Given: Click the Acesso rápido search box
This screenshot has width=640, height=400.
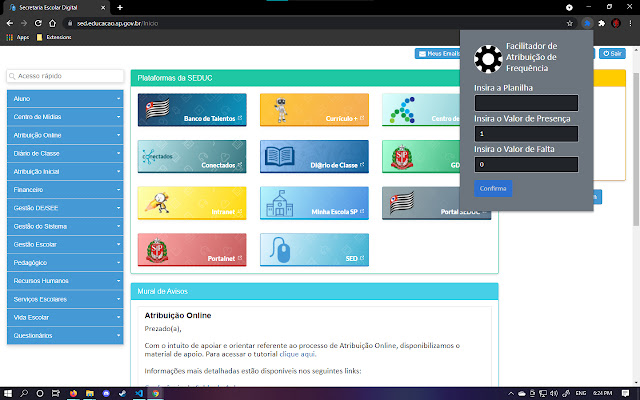Looking at the screenshot, I should click(x=65, y=76).
